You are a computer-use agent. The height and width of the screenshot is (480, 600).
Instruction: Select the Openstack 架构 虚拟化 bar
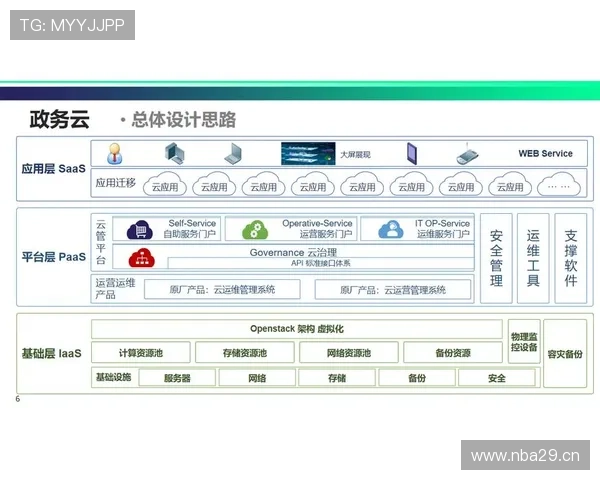pyautogui.click(x=297, y=329)
